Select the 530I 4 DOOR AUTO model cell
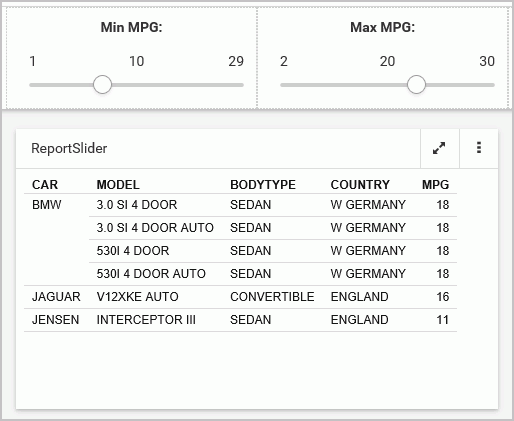The height and width of the screenshot is (421, 514). (151, 274)
